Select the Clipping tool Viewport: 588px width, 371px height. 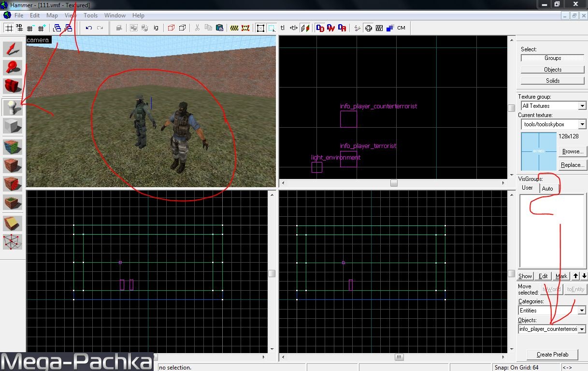click(x=13, y=223)
